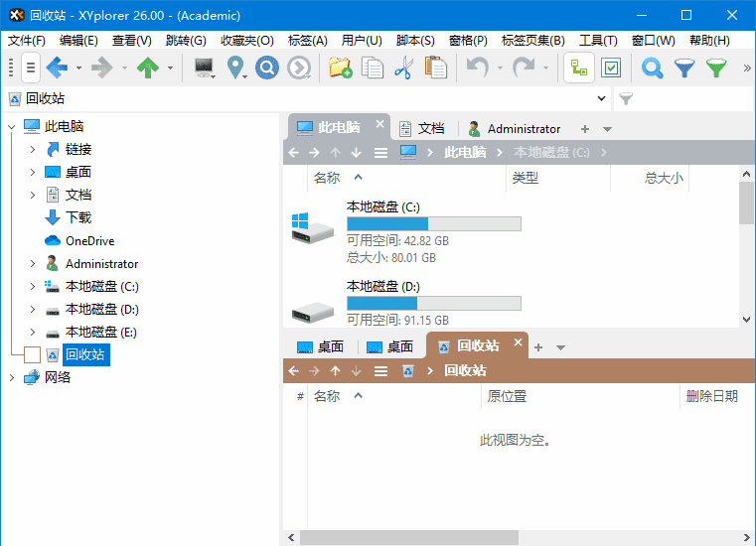Click the blue magnifier Quick Search icon
Viewport: 756px width, 546px height.
point(653,68)
